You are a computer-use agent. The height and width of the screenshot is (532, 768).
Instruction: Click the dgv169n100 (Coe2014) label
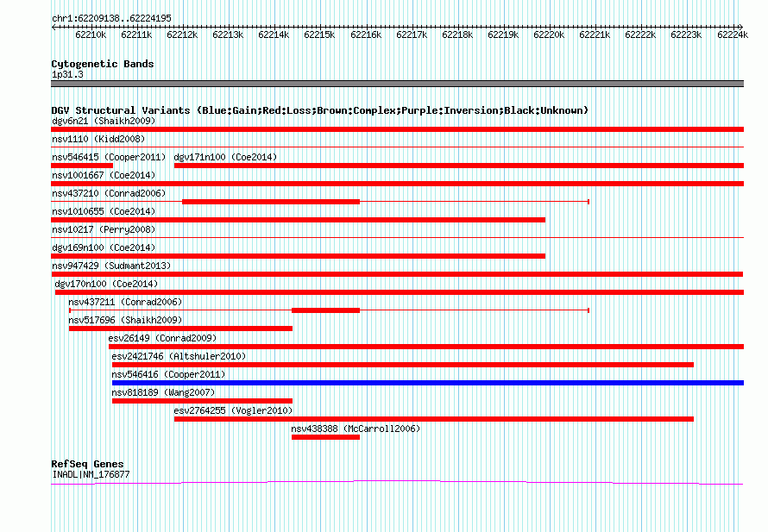104,247
